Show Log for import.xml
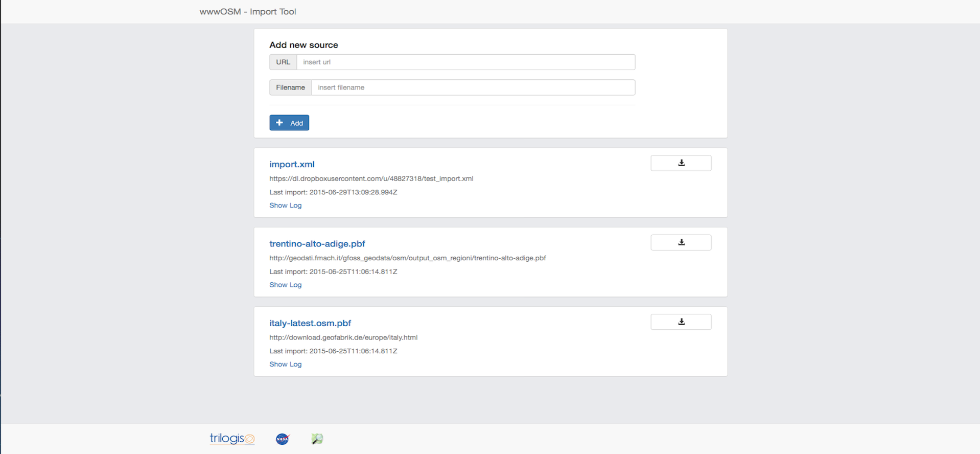 click(286, 206)
